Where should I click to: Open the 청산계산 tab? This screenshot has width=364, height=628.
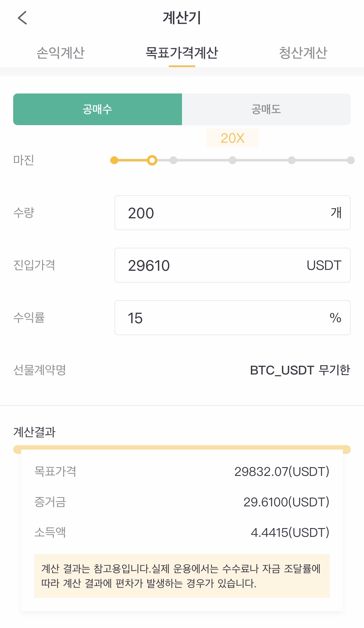pyautogui.click(x=303, y=53)
